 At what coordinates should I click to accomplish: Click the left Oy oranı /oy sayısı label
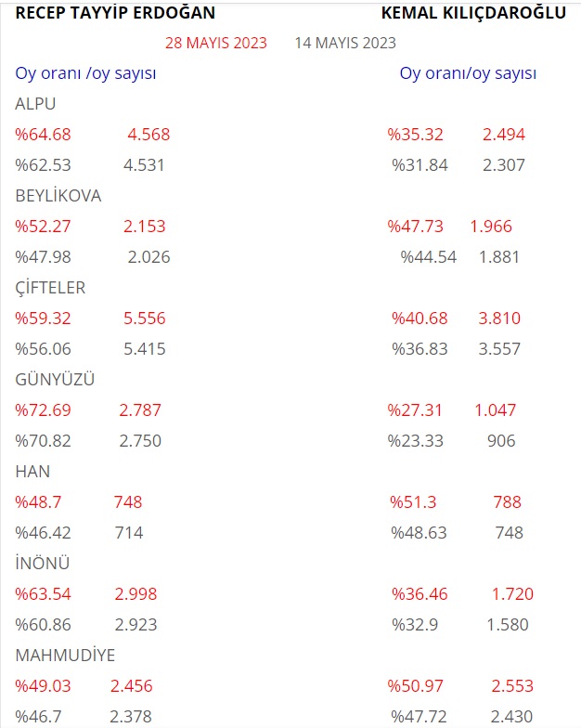coord(85,73)
